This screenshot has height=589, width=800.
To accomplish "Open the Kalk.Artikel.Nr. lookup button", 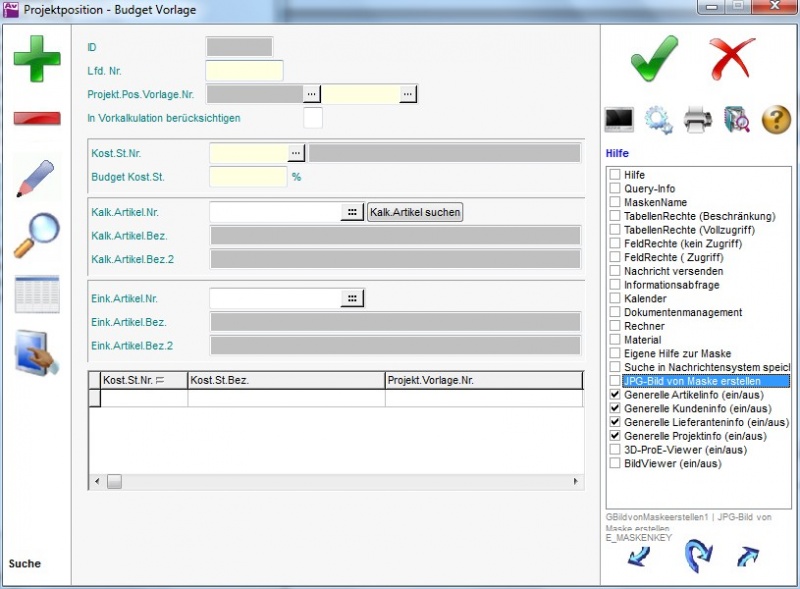I will pos(351,213).
